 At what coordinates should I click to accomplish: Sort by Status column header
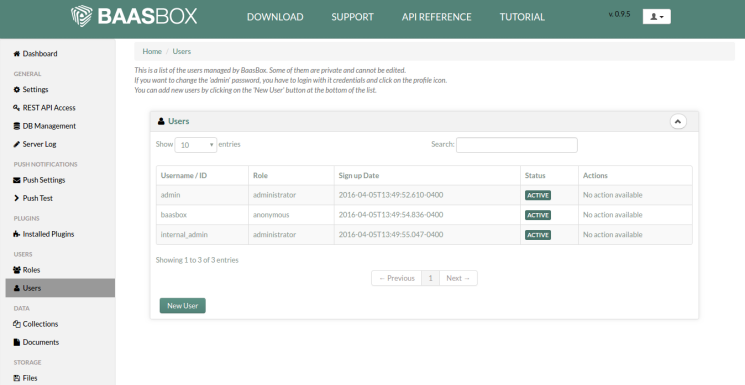pos(549,175)
